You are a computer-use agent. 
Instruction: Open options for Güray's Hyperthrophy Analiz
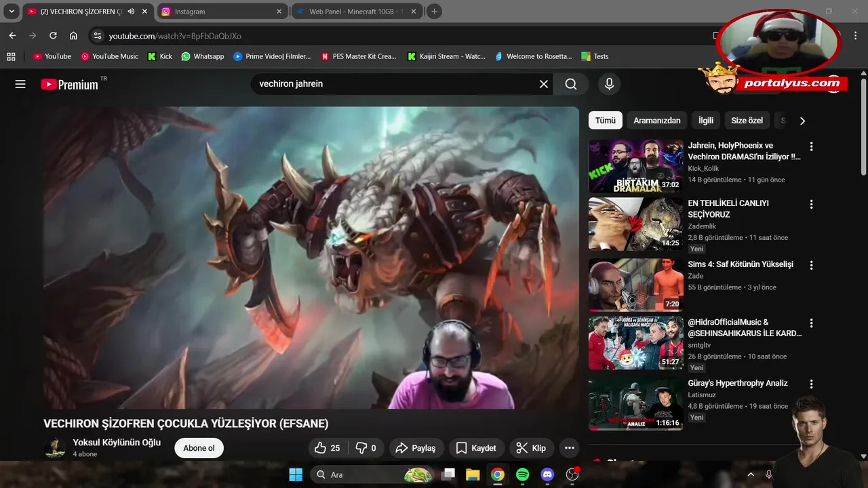tap(811, 384)
